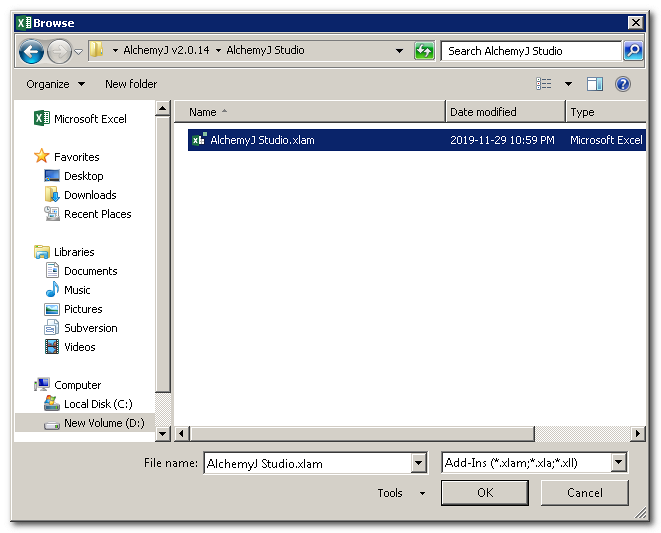The width and height of the screenshot is (661, 533).
Task: Refresh the folder with green arrows icon
Action: [424, 51]
